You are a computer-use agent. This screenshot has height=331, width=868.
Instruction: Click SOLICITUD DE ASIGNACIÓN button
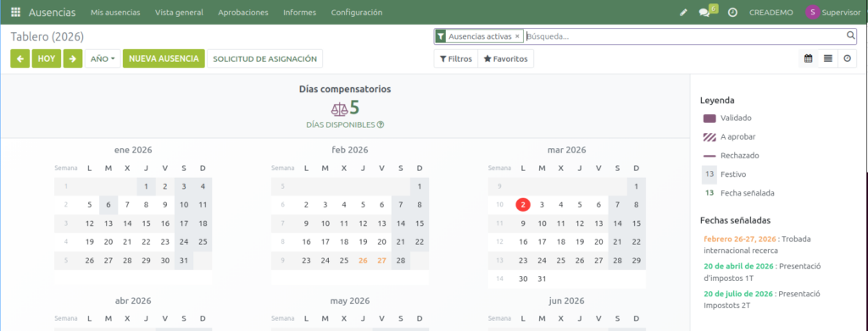click(264, 58)
